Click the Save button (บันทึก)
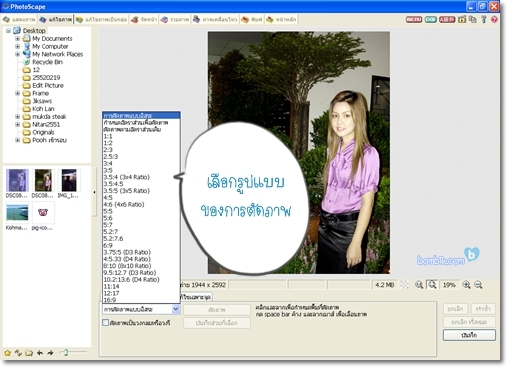Image resolution: width=508 pixels, height=368 pixels. (469, 335)
